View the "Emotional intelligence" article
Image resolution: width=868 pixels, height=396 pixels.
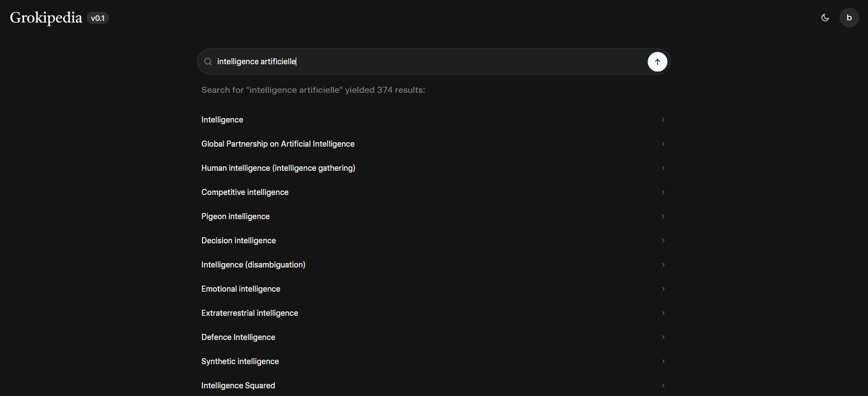(x=241, y=289)
